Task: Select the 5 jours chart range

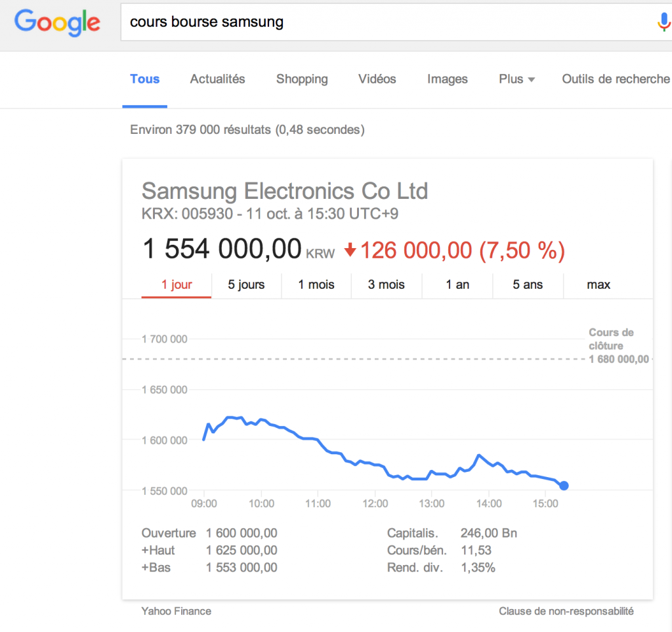Action: pyautogui.click(x=246, y=285)
